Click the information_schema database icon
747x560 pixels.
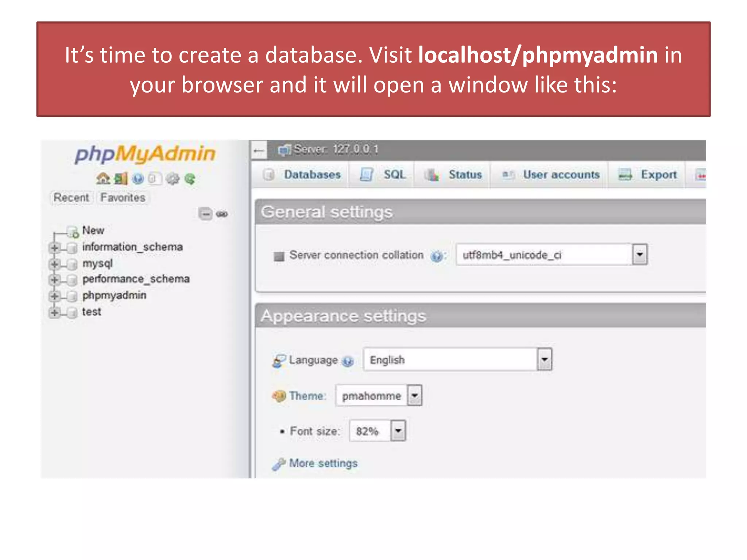point(73,248)
